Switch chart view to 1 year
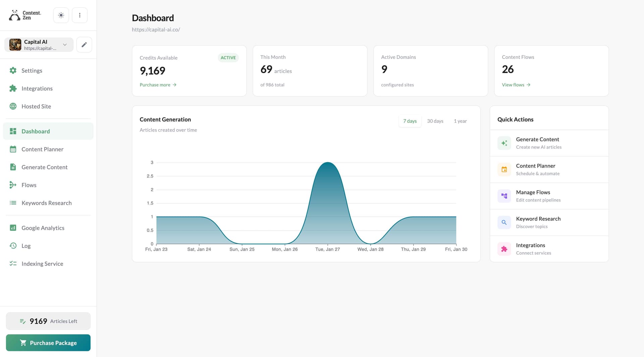 460,121
